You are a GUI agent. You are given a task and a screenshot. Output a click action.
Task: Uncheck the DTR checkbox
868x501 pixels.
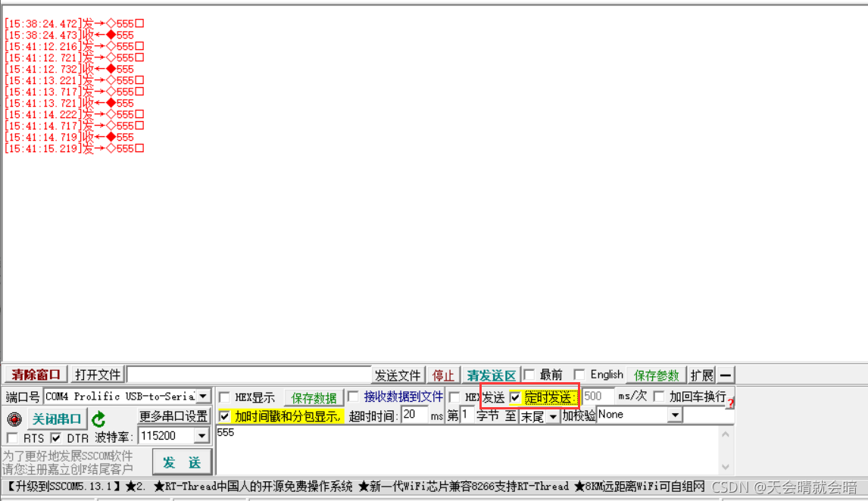click(x=56, y=438)
